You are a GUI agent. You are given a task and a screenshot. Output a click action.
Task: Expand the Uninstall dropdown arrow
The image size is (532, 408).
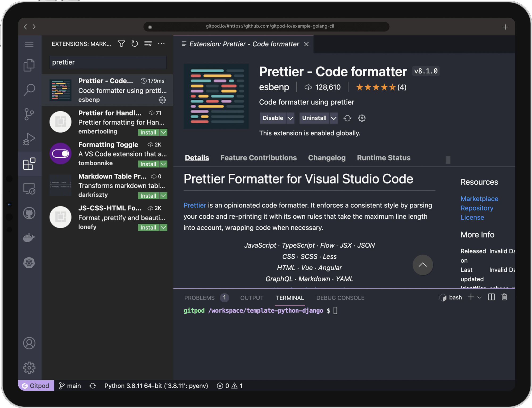coord(334,118)
